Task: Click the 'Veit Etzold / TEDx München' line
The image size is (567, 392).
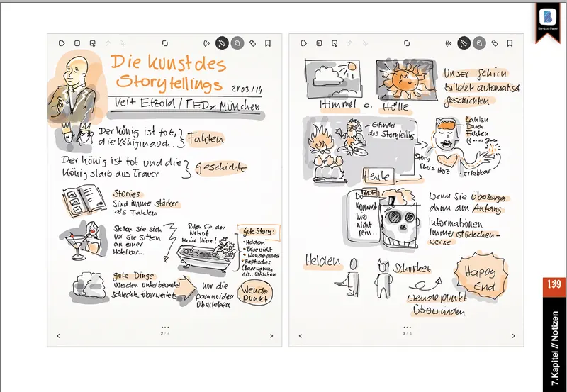Action: click(187, 103)
